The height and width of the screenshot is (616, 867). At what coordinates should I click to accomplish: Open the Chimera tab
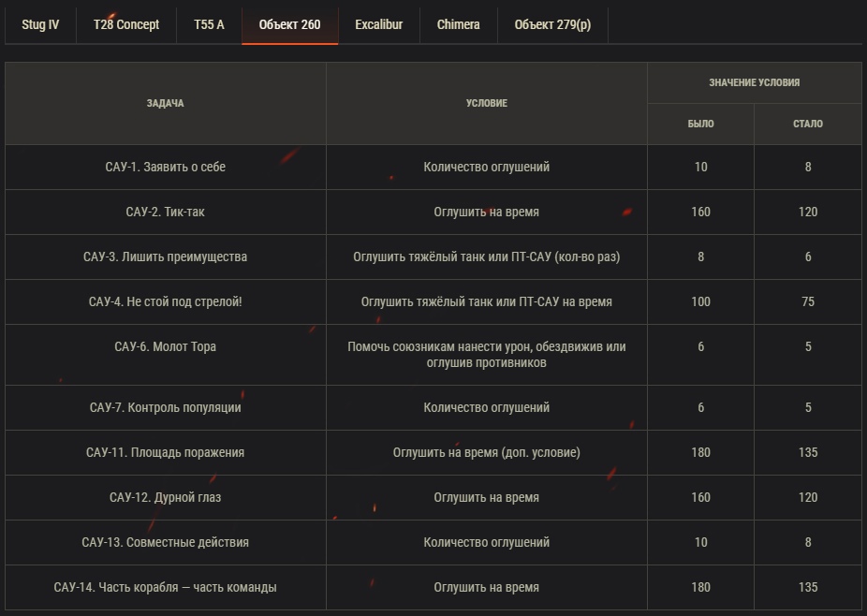(x=458, y=25)
